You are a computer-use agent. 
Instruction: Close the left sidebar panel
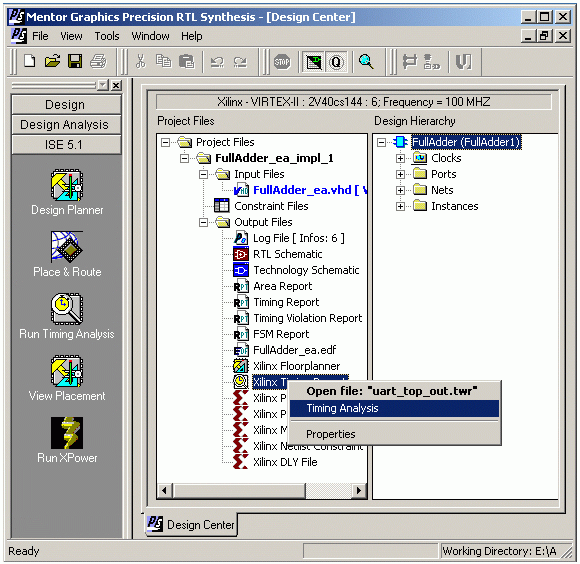[116, 85]
